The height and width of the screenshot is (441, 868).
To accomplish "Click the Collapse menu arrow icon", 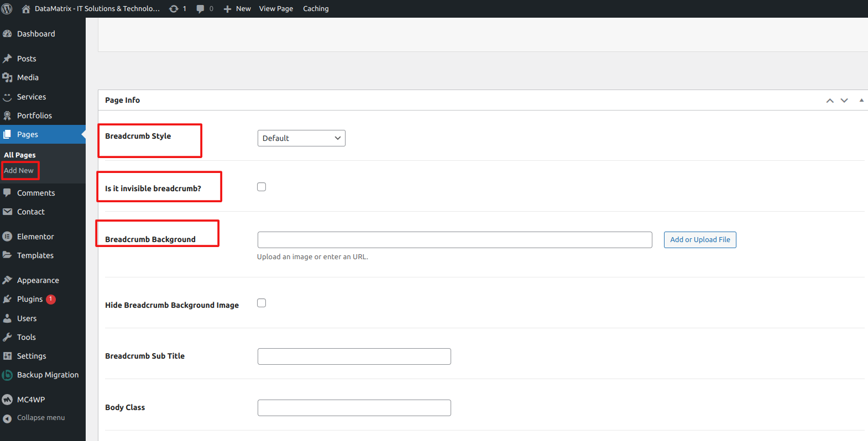I will point(7,418).
